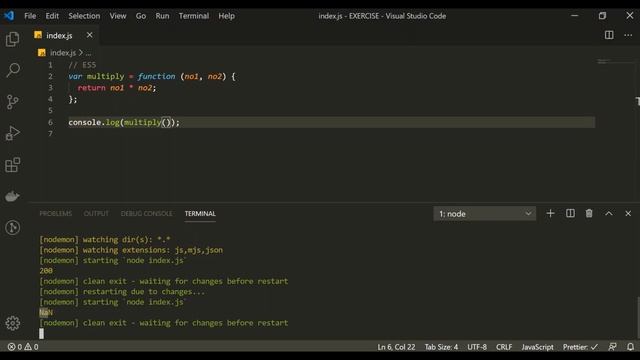Open the Source Control view
Image resolution: width=640 pixels, height=360 pixels.
pyautogui.click(x=13, y=102)
